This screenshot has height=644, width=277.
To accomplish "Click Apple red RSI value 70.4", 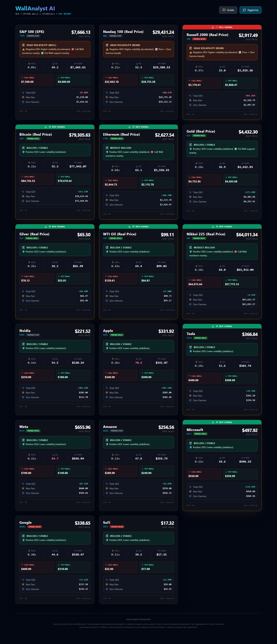I will [138, 363].
